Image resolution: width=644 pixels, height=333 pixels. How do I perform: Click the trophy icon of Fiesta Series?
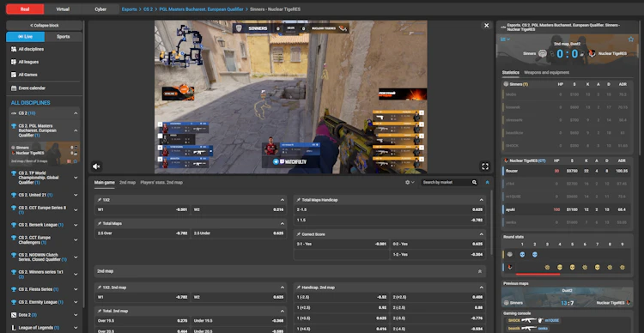(x=14, y=289)
